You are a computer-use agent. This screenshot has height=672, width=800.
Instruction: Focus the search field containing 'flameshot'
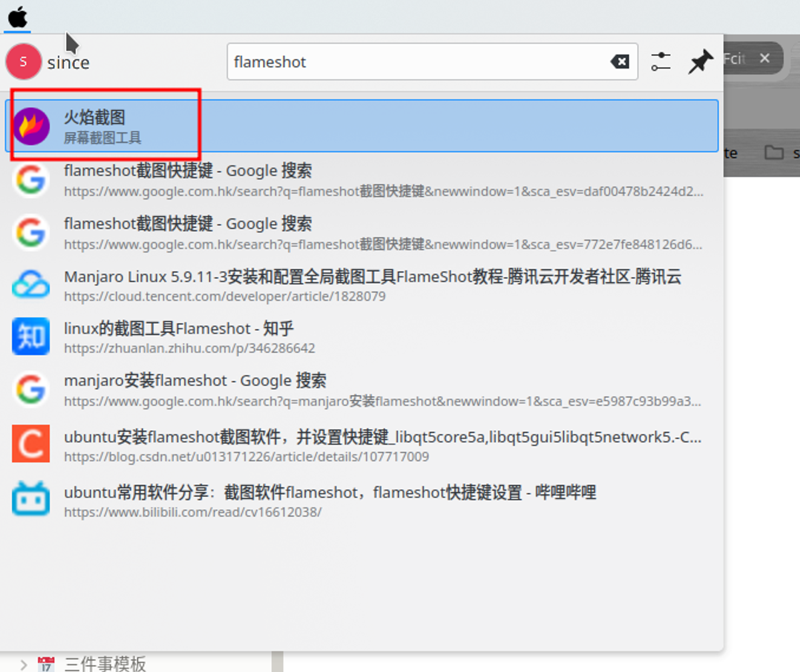[432, 62]
